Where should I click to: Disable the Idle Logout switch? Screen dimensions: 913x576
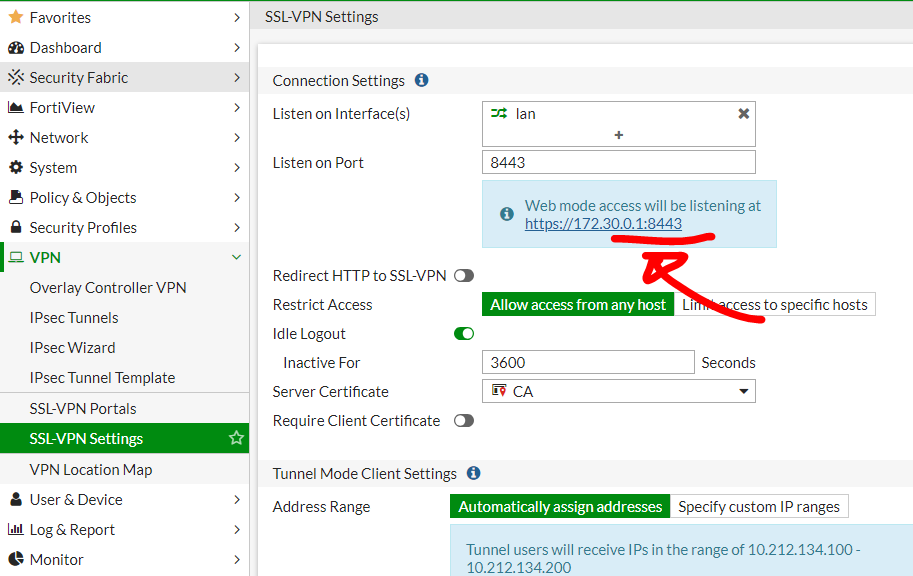click(x=464, y=334)
